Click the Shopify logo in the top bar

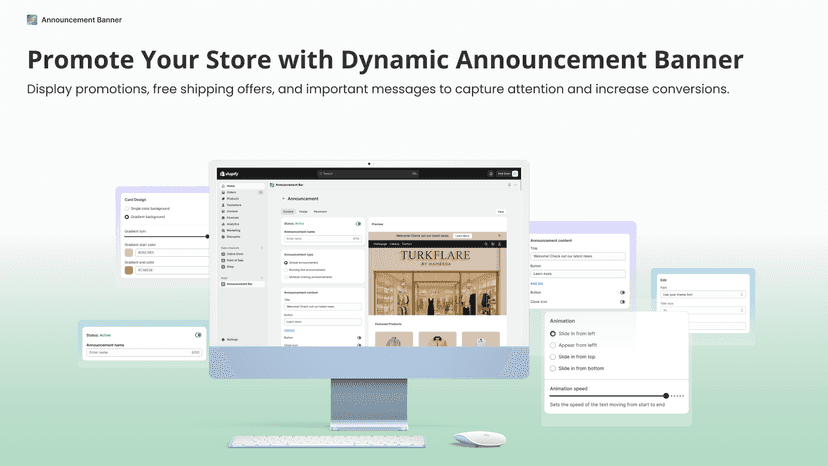click(229, 173)
